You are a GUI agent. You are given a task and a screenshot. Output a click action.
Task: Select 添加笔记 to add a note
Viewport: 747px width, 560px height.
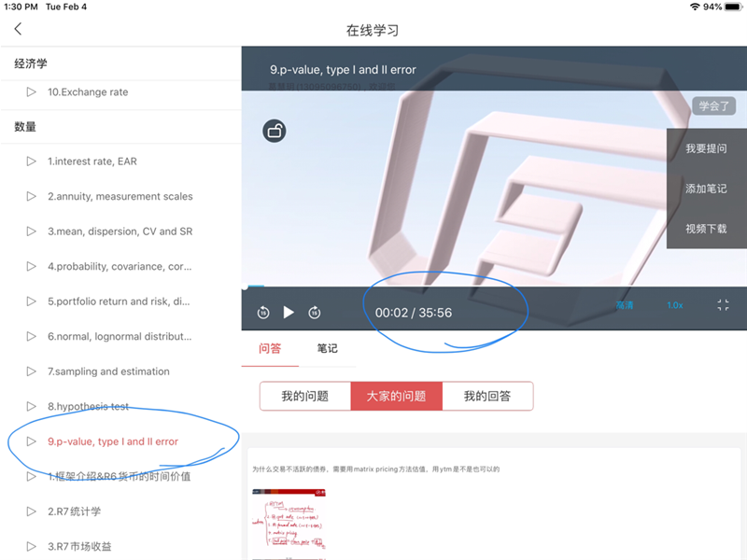pos(706,189)
